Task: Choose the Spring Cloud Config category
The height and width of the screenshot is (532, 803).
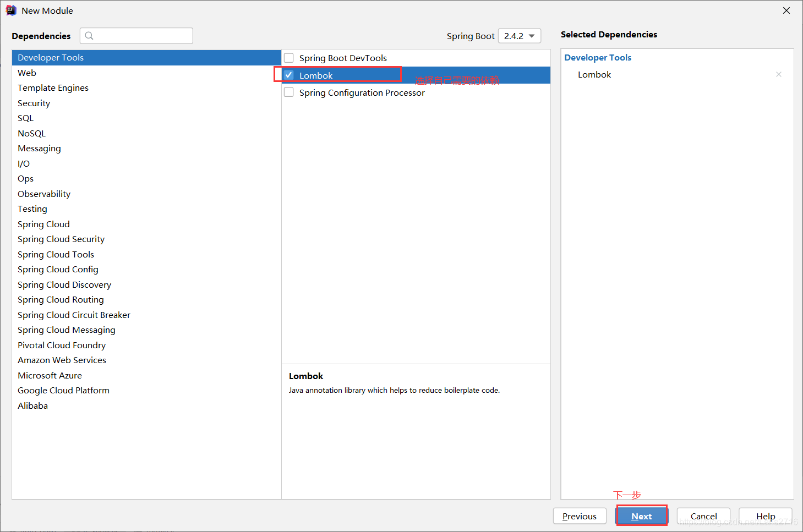Action: [x=146, y=270]
